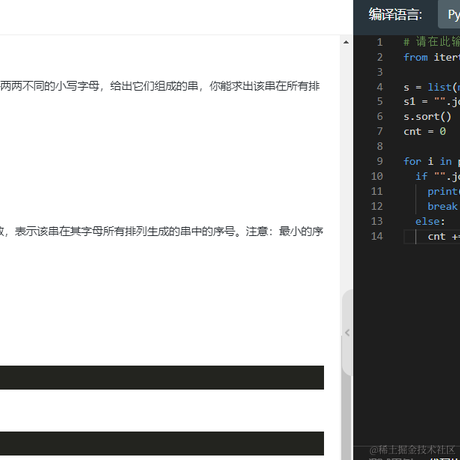
Task: Click the problem panel vertical scrollbar thumb
Action: (x=346, y=397)
